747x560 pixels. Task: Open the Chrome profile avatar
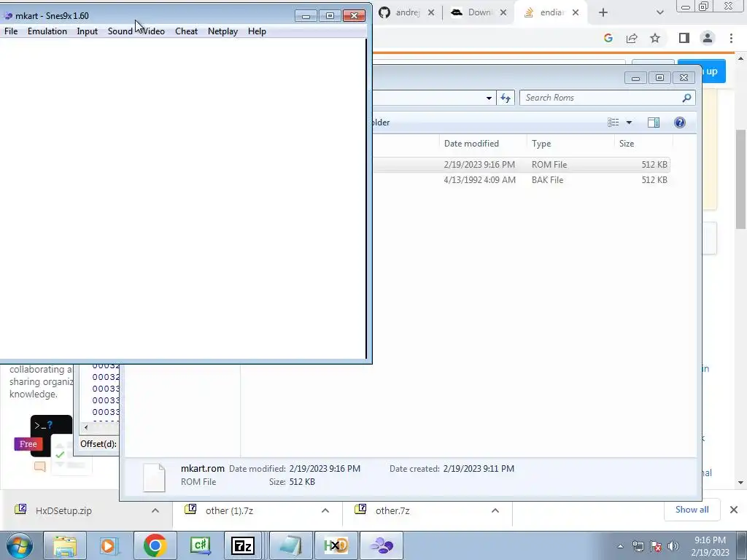pyautogui.click(x=708, y=38)
